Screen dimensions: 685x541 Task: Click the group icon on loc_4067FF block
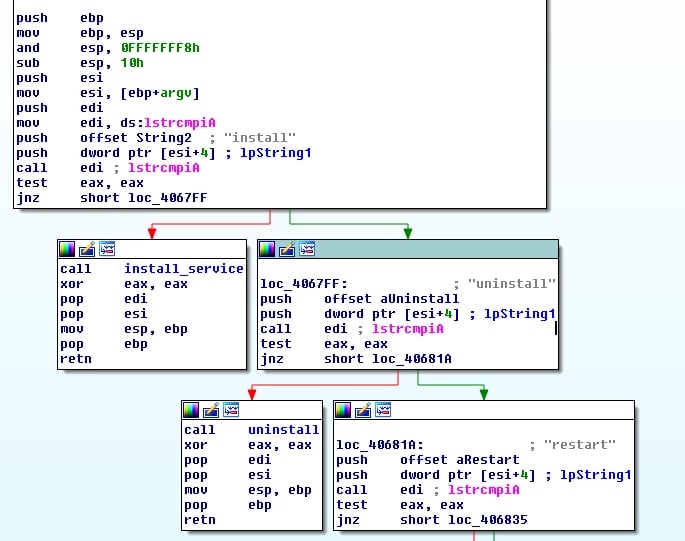pyautogui.click(x=306, y=249)
